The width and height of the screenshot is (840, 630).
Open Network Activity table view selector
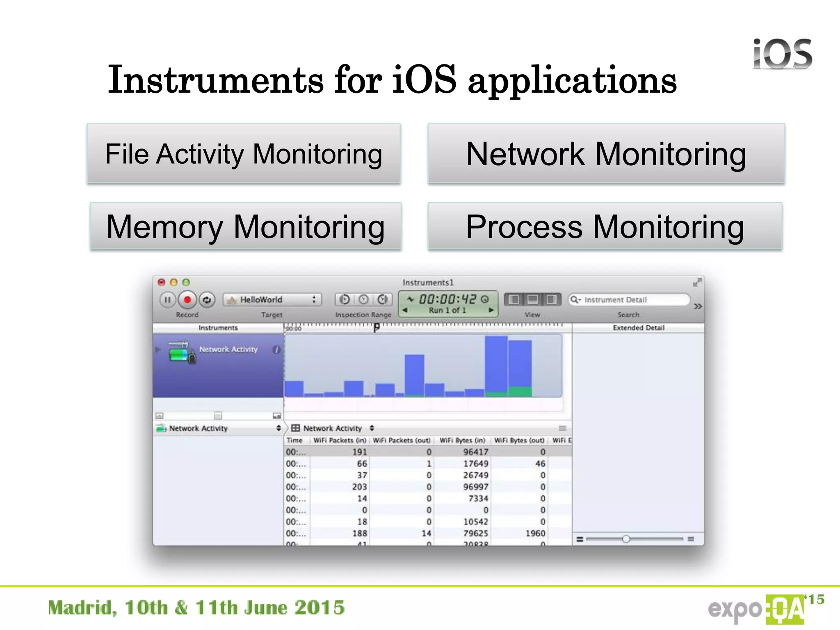coord(333,428)
